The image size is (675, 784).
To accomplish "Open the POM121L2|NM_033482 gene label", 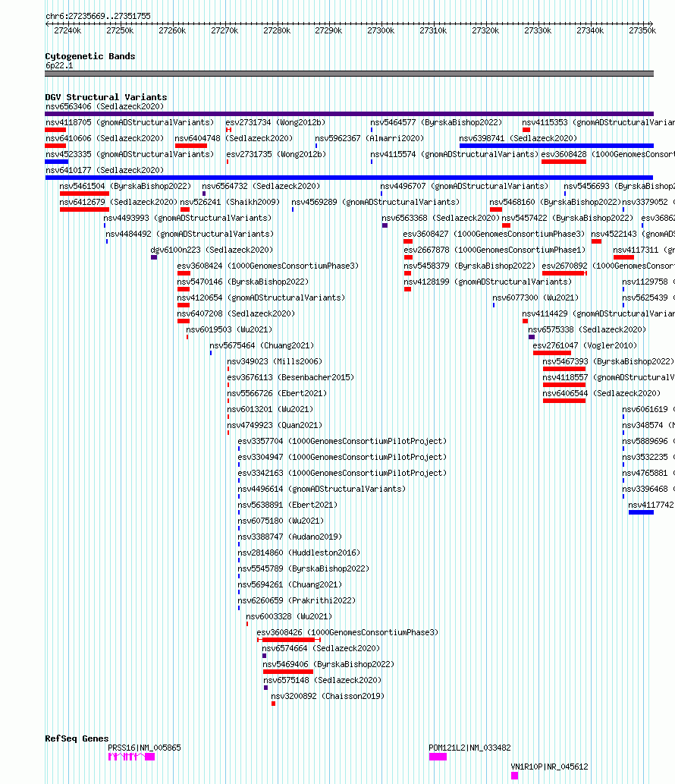I will click(x=469, y=748).
